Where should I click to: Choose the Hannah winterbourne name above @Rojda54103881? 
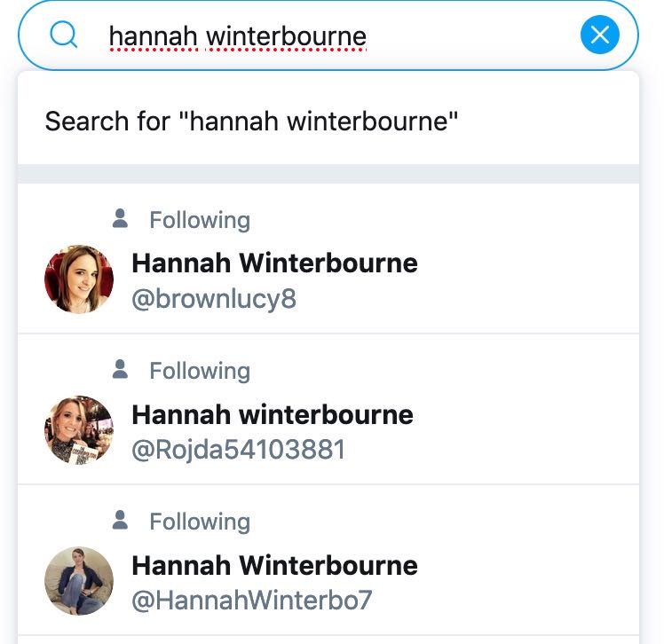click(x=273, y=414)
